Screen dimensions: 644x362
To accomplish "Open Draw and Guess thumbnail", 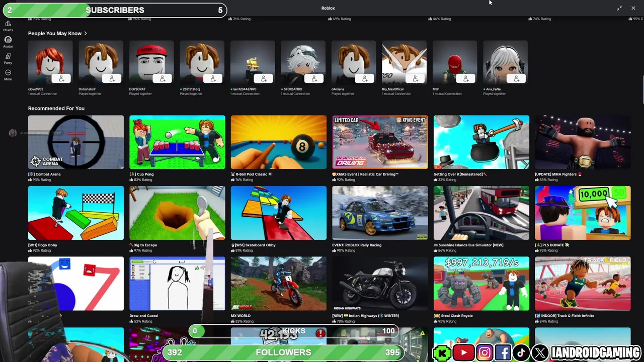I will pos(177,284).
